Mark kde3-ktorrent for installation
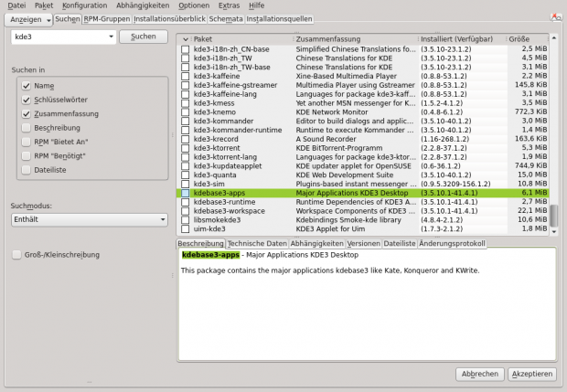567x392 pixels. [185, 148]
